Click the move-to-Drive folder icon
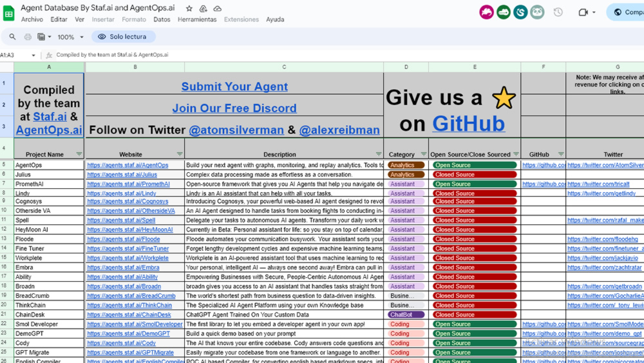 [x=204, y=8]
